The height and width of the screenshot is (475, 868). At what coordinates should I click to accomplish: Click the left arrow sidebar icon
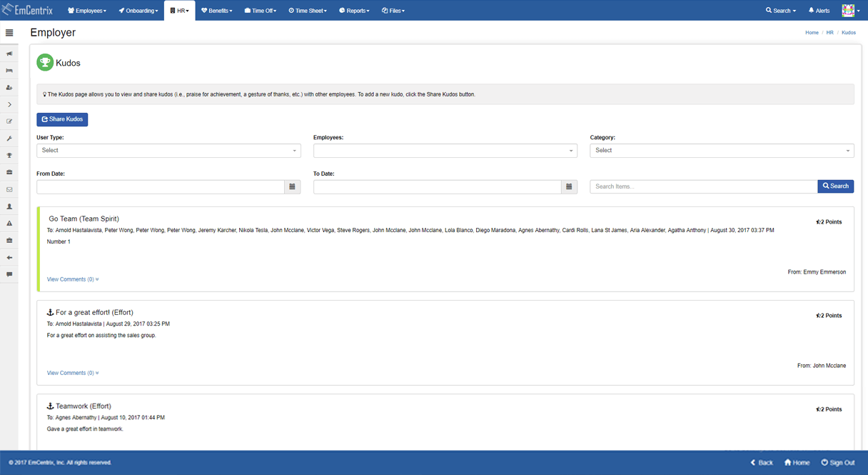point(9,257)
